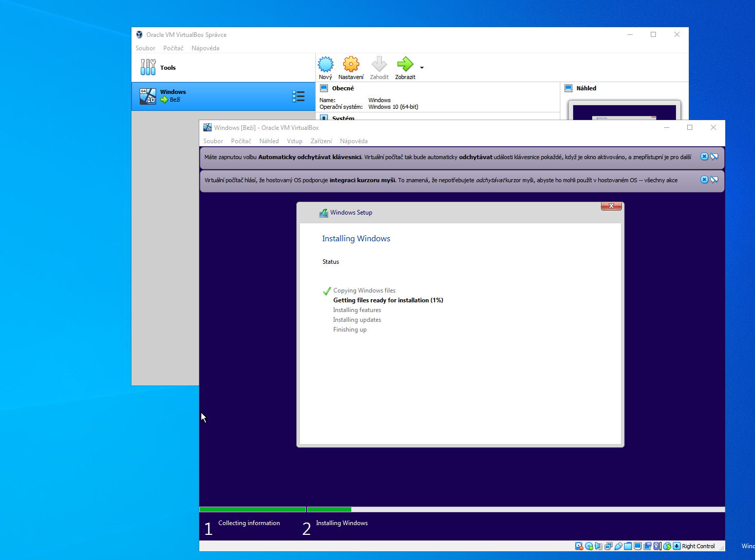Maximize the Windows VM window
755x560 pixels.
coord(690,127)
